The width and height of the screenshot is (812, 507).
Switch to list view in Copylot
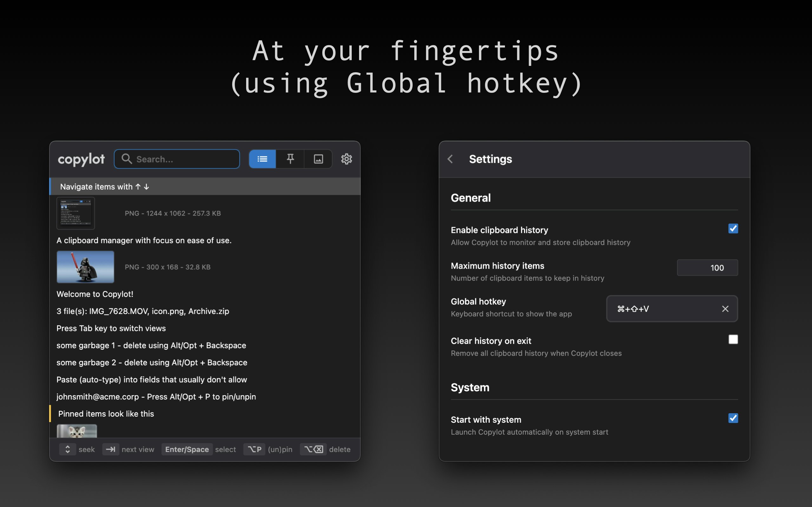(x=262, y=159)
